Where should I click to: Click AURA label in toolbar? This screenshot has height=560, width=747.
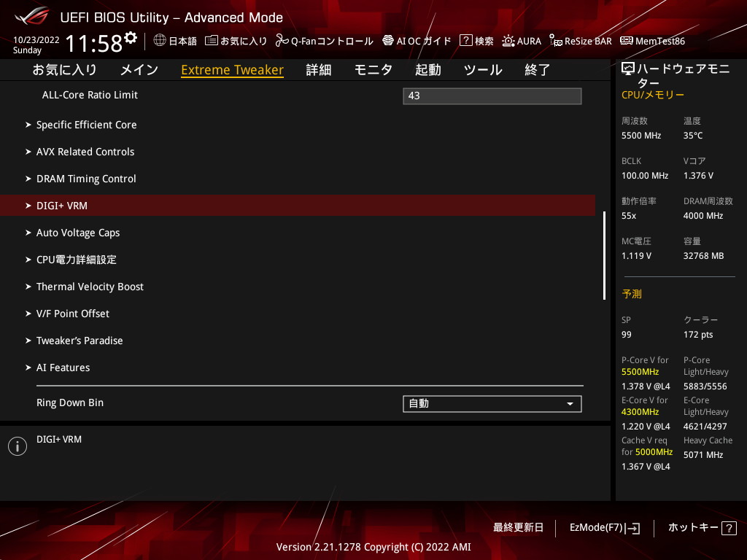tap(529, 41)
